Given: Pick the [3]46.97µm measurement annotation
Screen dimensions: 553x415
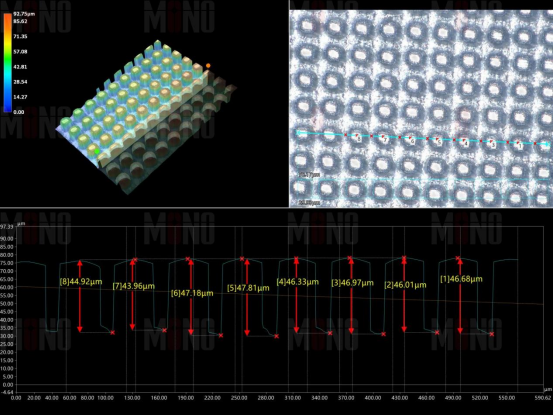Looking at the screenshot, I should pyautogui.click(x=352, y=283).
